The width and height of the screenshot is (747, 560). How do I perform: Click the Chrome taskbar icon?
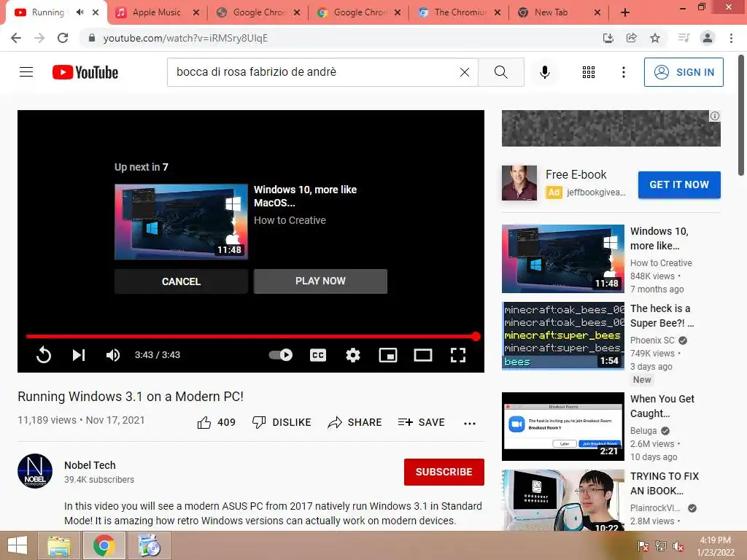104,545
